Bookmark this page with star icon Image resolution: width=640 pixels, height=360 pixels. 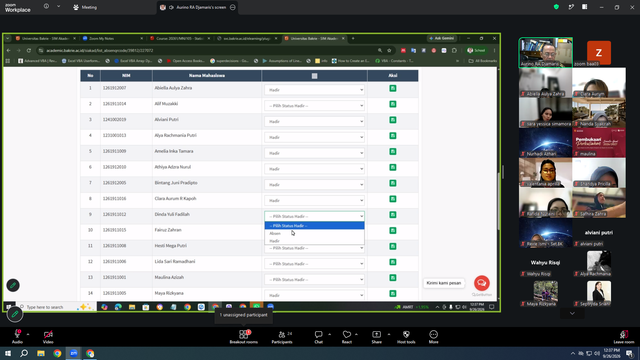[x=389, y=51]
